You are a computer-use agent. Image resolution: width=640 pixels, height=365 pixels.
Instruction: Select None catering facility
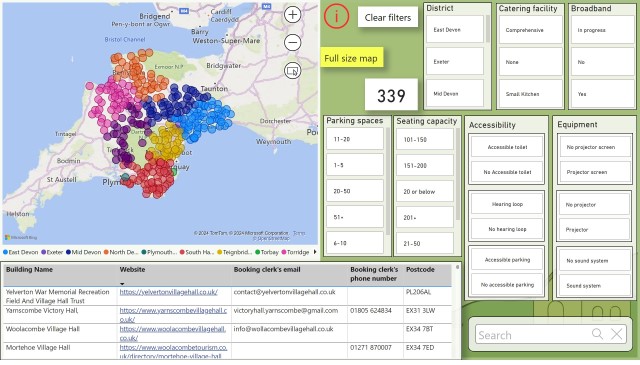coord(530,62)
